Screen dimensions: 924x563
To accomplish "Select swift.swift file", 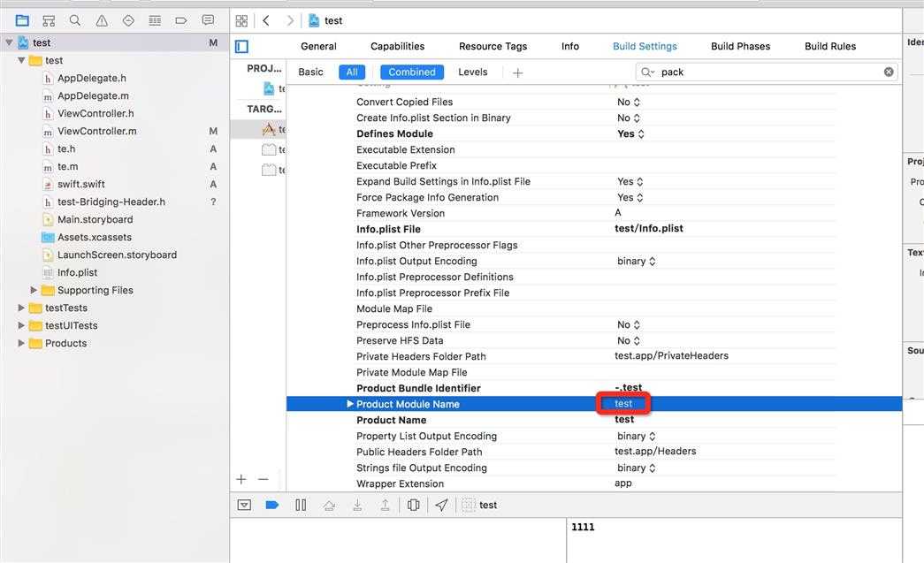I will 80,184.
